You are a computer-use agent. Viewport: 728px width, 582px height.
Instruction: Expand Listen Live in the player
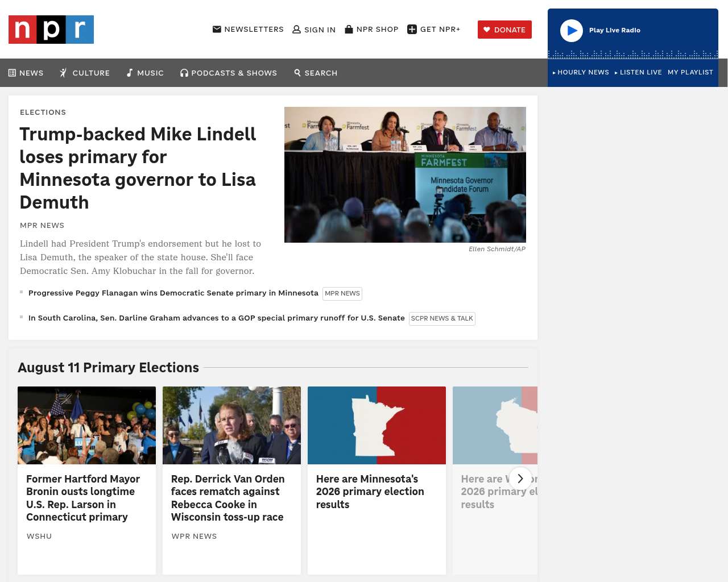[x=638, y=72]
